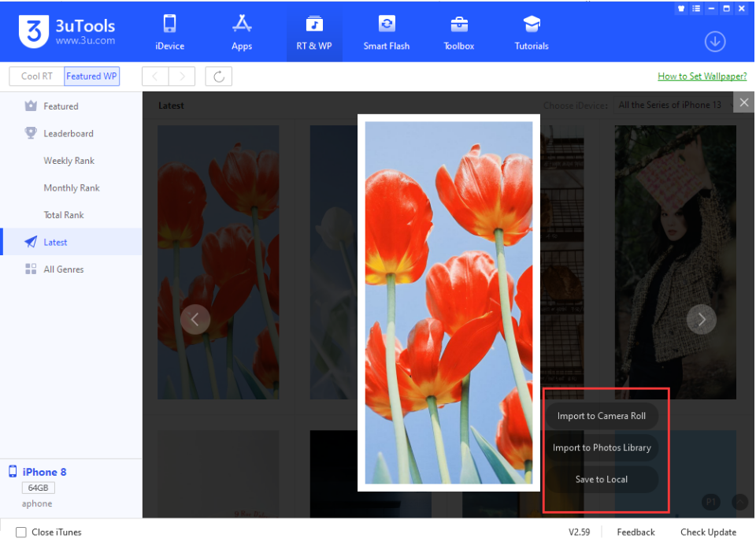Open the Apps section
Screen dimensions: 756x542
coord(242,33)
